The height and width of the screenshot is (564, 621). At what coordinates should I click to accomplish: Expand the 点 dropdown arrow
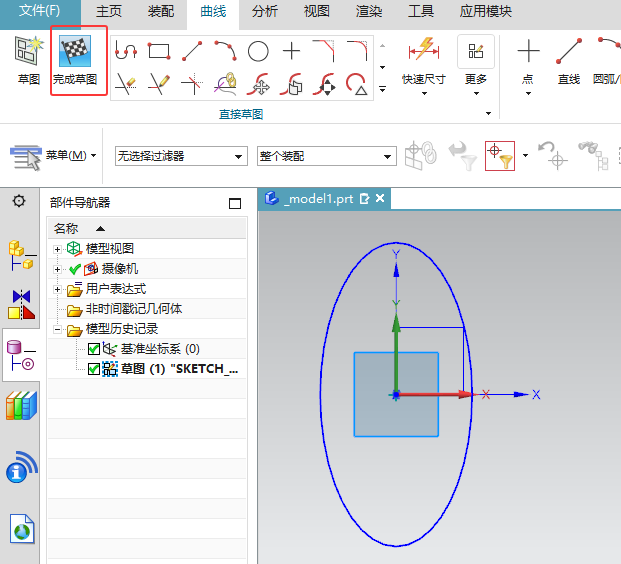(x=528, y=93)
